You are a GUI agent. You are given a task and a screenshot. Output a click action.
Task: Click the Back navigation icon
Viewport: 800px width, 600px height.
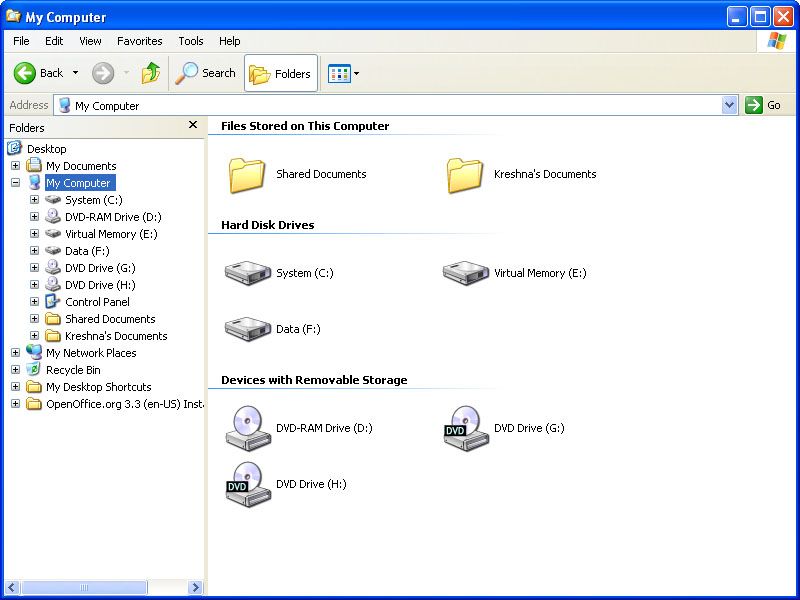point(25,72)
